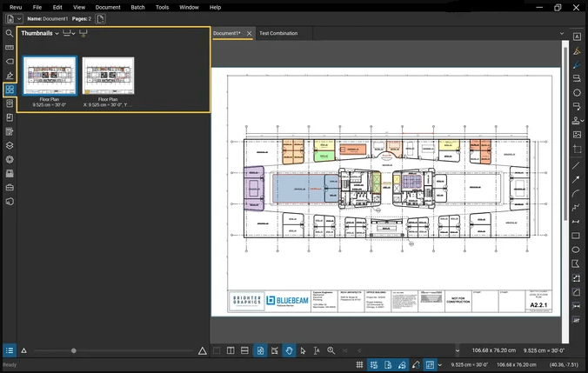Expand the status bar sync options chevron
Image resolution: width=588 pixels, height=373 pixels.
coord(439,365)
